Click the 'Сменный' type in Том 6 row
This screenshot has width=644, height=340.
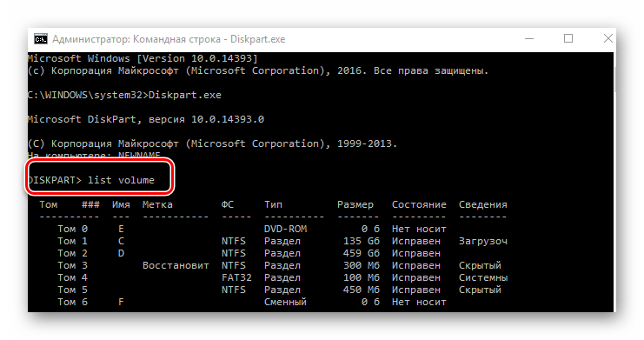click(285, 303)
